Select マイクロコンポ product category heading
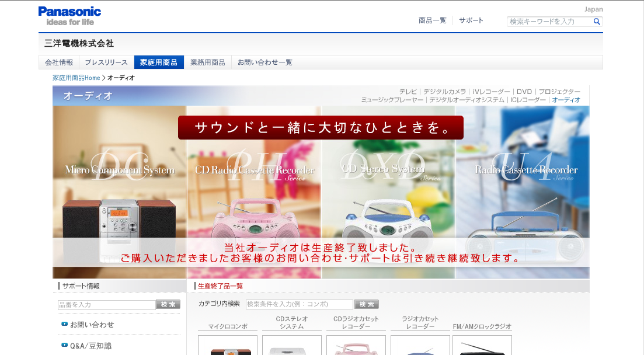Screen dimensions: 644x355 pos(228,326)
